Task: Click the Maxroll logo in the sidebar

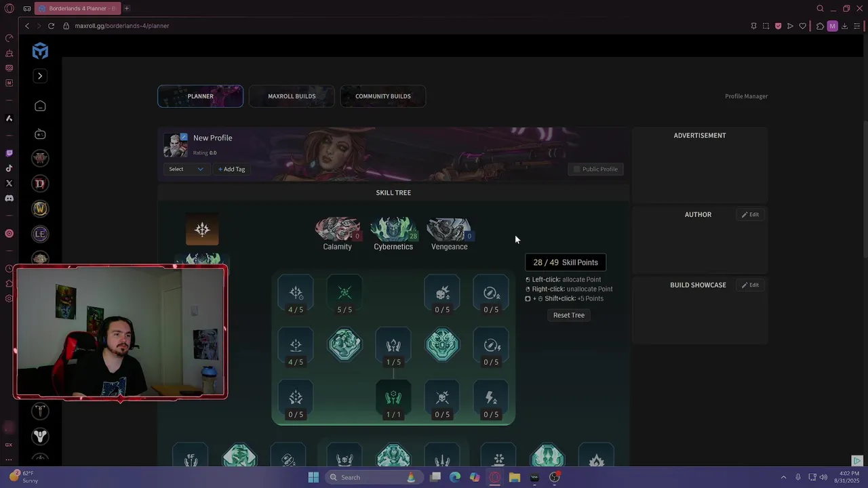Action: [40, 51]
